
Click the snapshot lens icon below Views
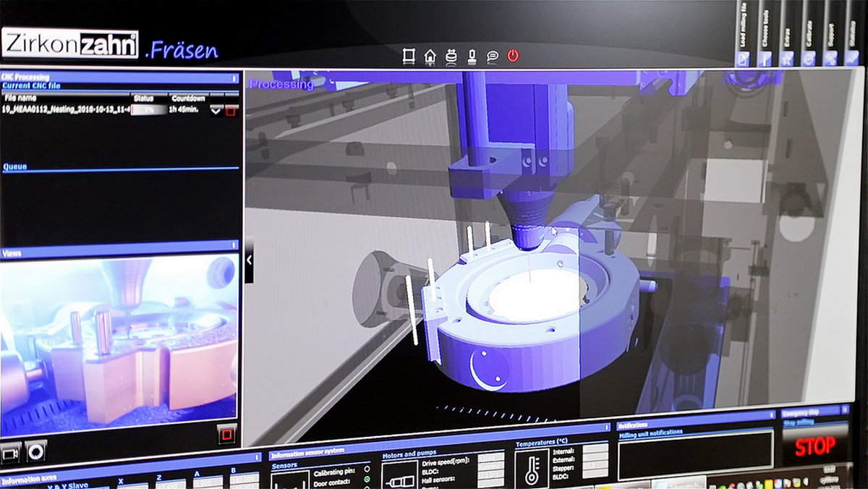[36, 451]
